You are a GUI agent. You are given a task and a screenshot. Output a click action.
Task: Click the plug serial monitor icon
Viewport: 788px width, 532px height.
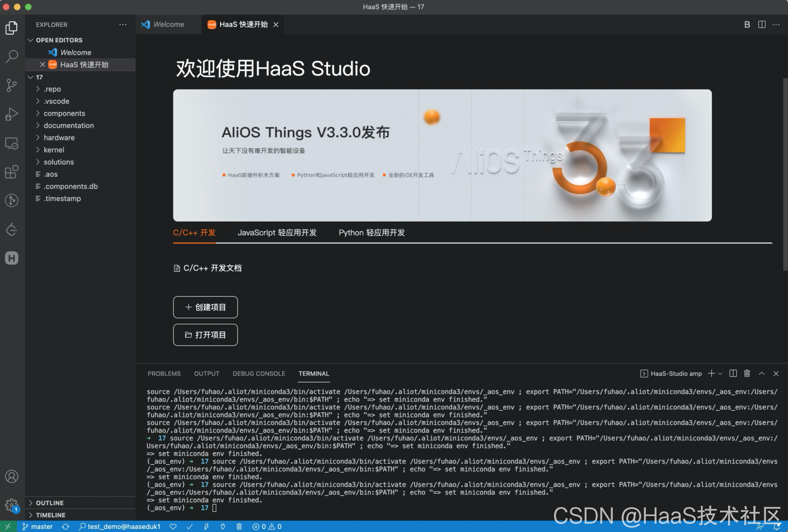click(x=223, y=526)
